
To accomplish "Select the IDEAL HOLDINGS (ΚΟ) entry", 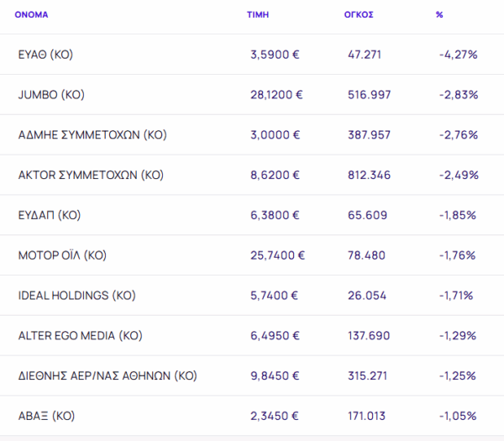I will pos(76,296).
